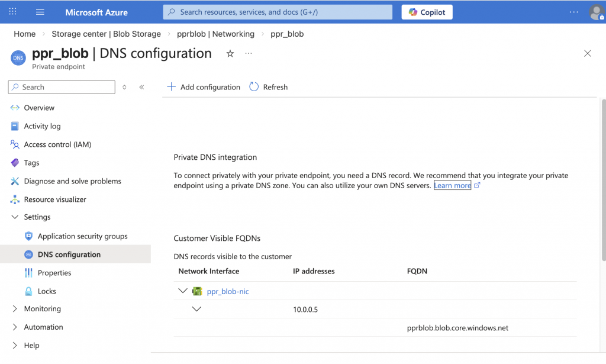Collapse the ppr_blob-nic row chevron
Viewport: 606px width, 364px height.
[183, 291]
